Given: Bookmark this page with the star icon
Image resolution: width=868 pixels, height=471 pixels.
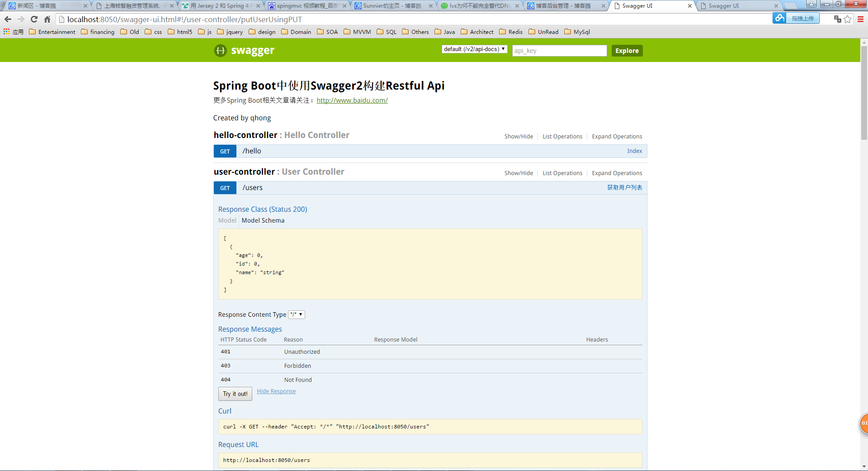Looking at the screenshot, I should click(x=848, y=19).
